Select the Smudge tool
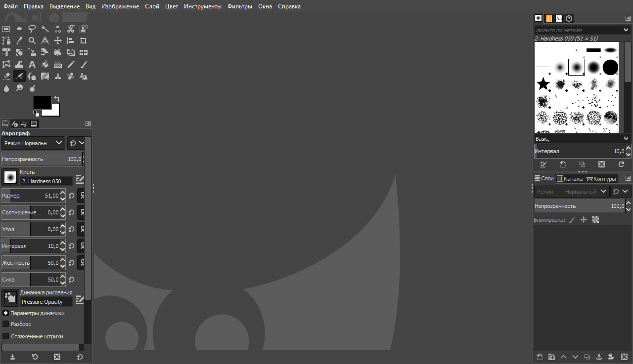This screenshot has height=364, width=633. (19, 88)
